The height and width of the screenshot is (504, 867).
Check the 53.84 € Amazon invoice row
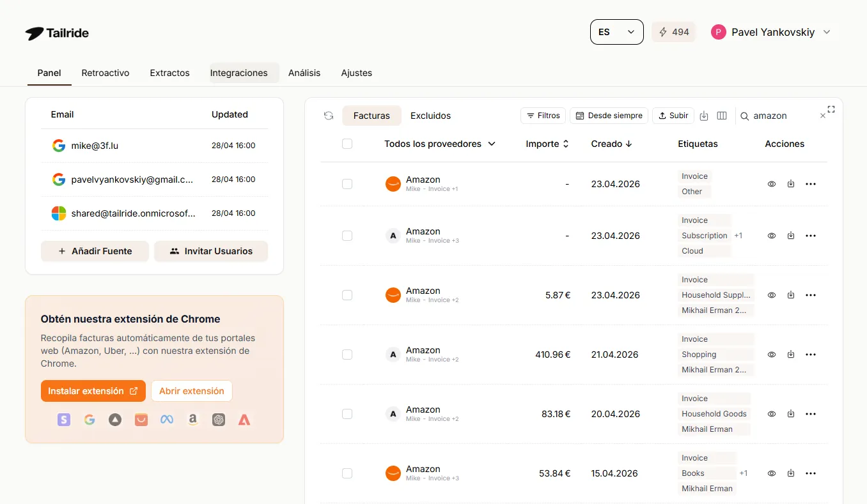pyautogui.click(x=347, y=473)
